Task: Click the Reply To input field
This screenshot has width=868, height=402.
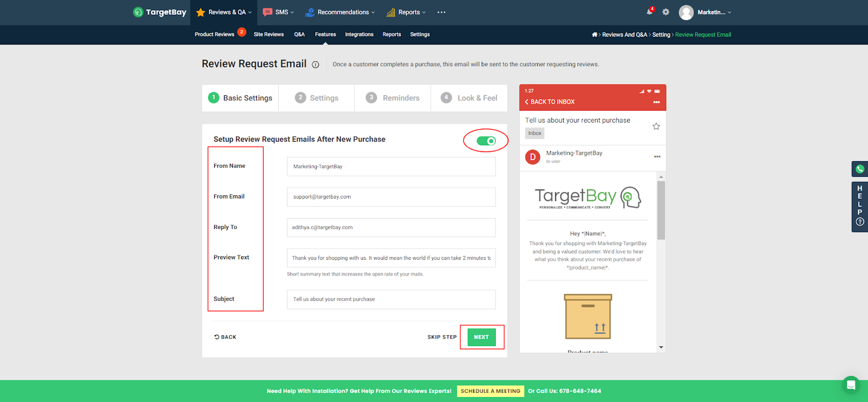Action: (391, 227)
